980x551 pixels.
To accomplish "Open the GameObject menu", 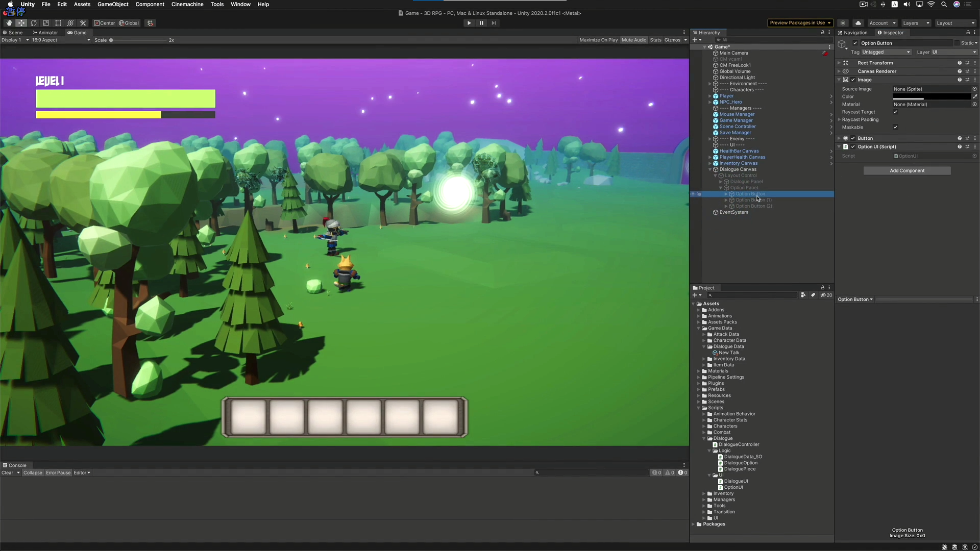I will [x=113, y=4].
